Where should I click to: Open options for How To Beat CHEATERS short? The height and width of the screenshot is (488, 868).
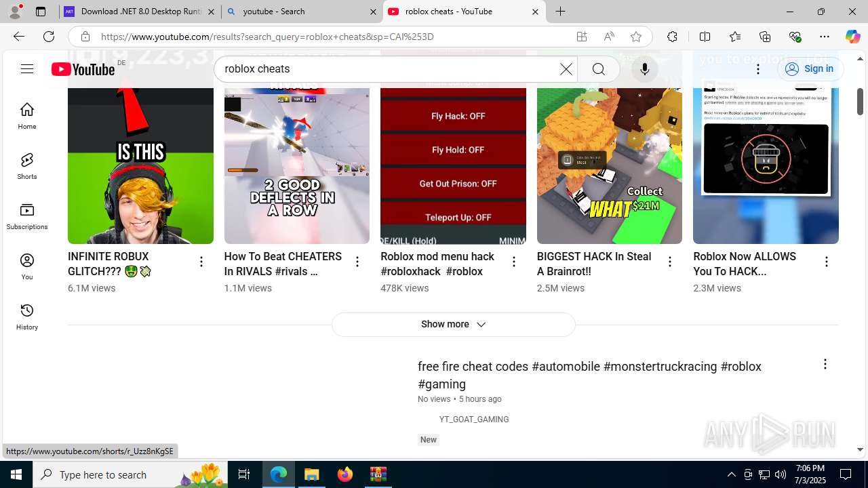pyautogui.click(x=357, y=262)
